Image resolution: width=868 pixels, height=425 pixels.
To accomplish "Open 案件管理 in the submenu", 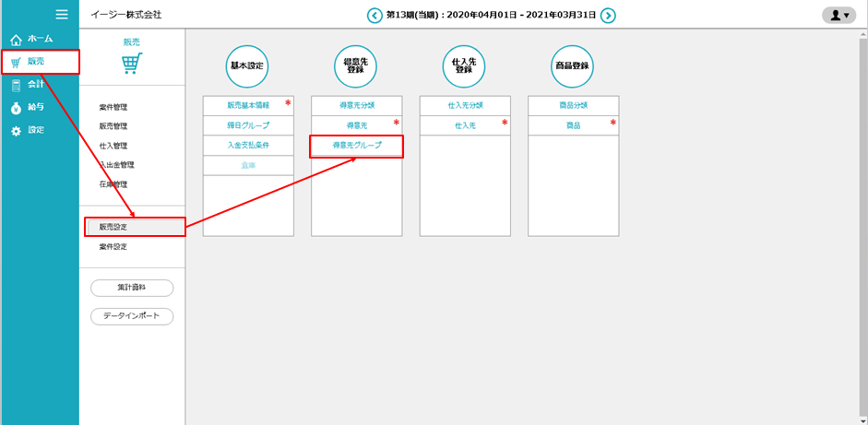I will pyautogui.click(x=113, y=107).
